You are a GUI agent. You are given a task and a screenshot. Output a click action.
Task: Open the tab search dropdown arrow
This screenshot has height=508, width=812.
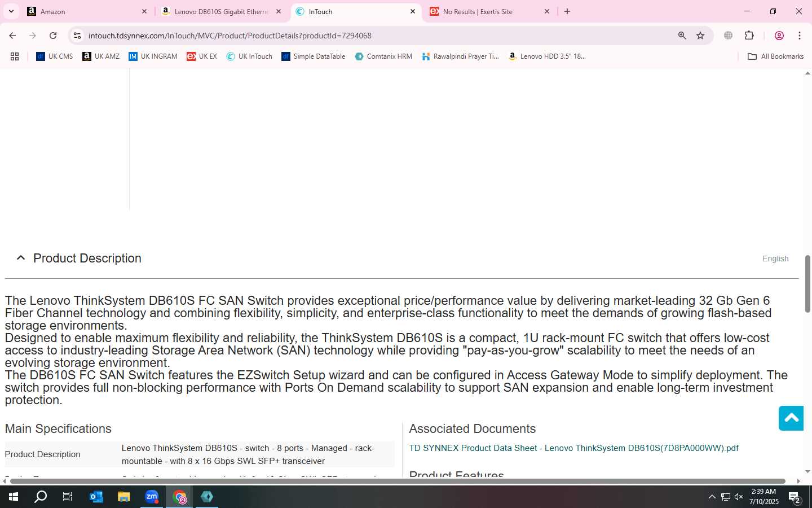pyautogui.click(x=11, y=11)
